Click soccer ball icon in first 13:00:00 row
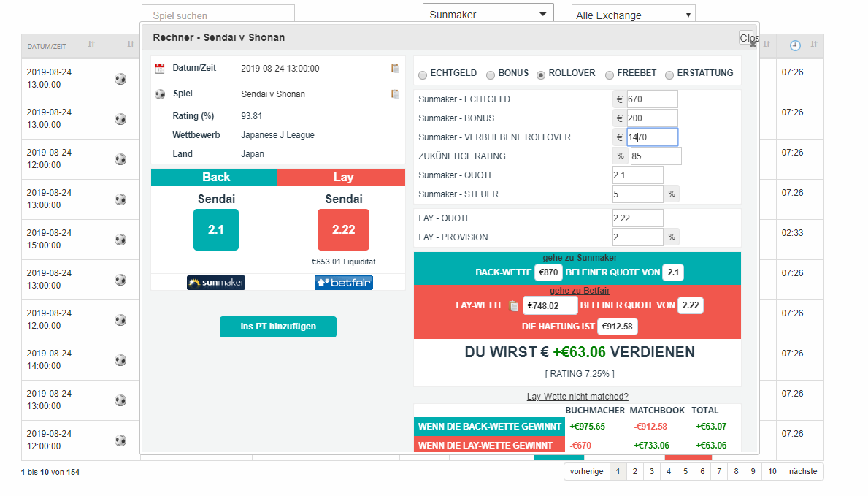 (120, 79)
